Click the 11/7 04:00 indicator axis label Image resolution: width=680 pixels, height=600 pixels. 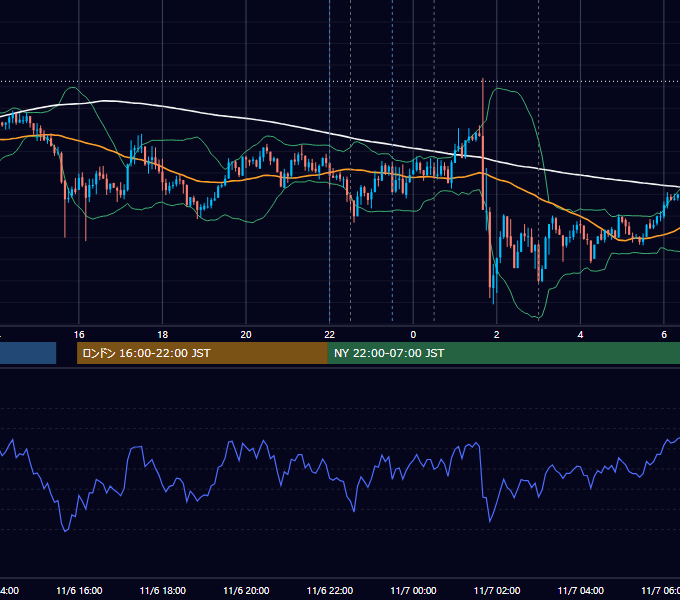[581, 590]
